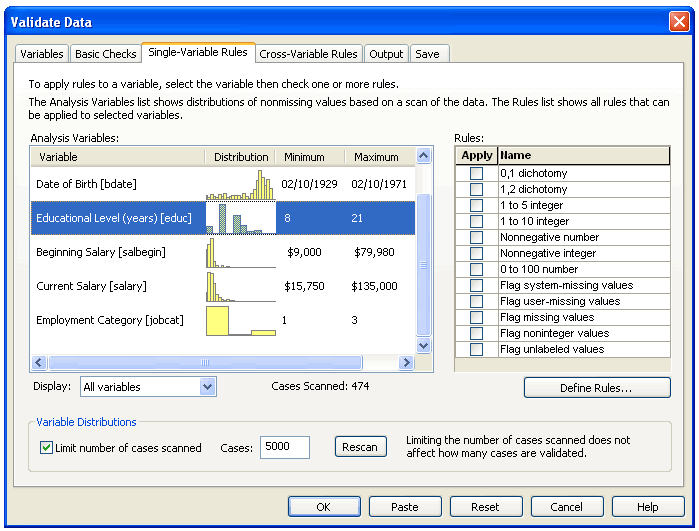This screenshot has width=699, height=531.
Task: Click the Apply column header in Rules
Action: [x=477, y=156]
